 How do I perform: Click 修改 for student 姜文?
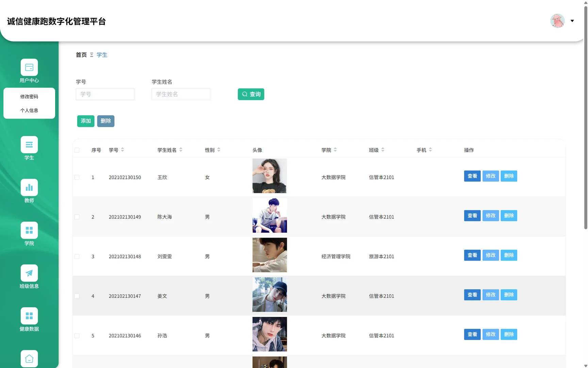tap(491, 295)
